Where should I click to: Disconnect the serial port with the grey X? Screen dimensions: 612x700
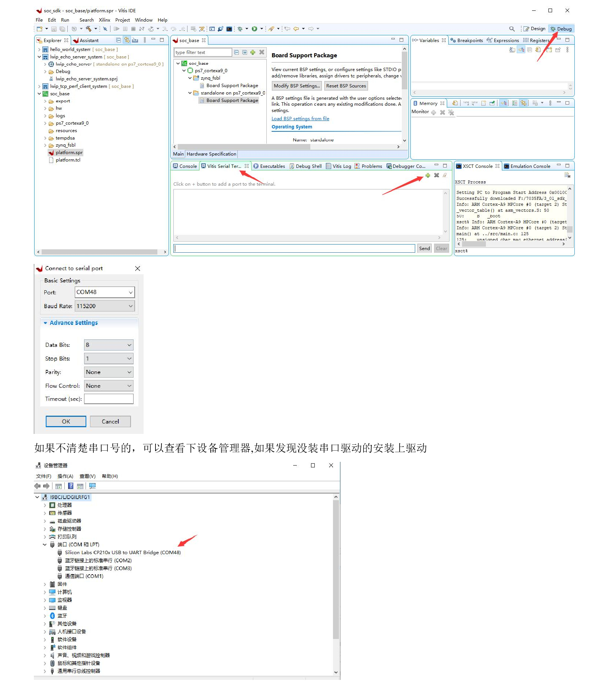436,175
